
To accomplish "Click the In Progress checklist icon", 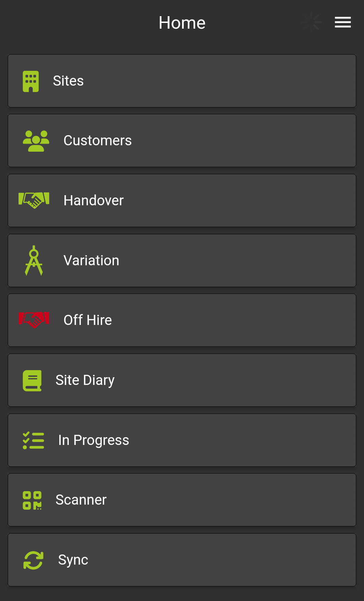I will (33, 440).
